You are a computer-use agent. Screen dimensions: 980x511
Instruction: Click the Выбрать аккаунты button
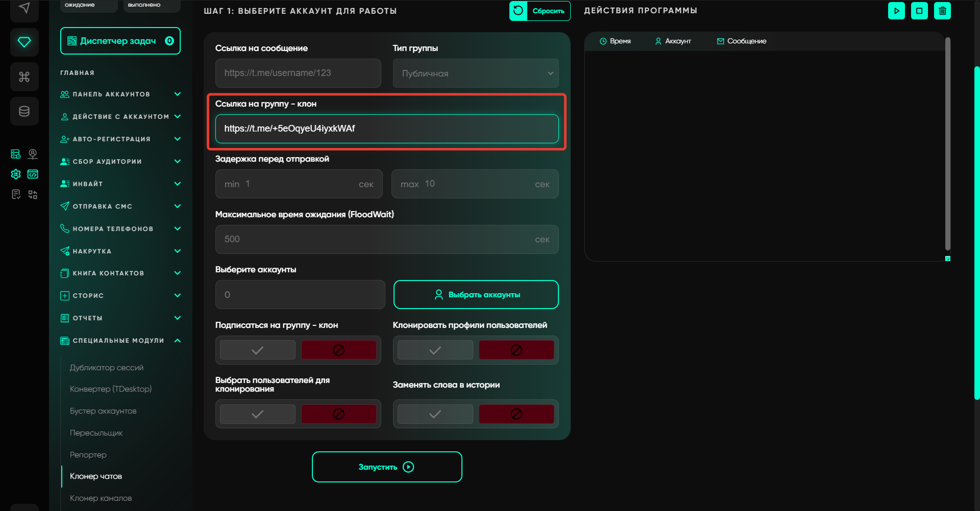pyautogui.click(x=476, y=295)
